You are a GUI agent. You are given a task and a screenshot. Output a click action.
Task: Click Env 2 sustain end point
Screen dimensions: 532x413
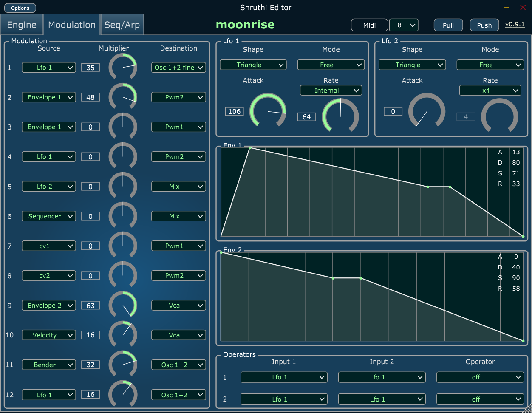point(361,278)
